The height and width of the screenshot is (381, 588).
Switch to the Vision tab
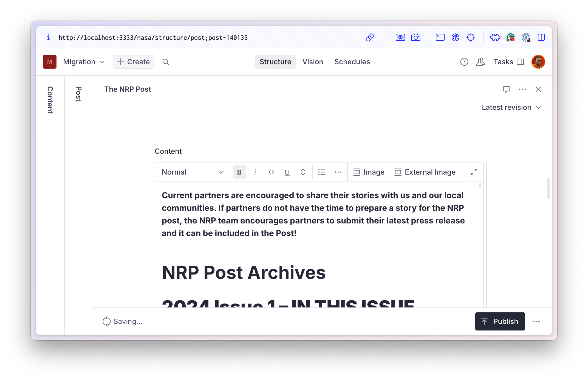click(312, 61)
